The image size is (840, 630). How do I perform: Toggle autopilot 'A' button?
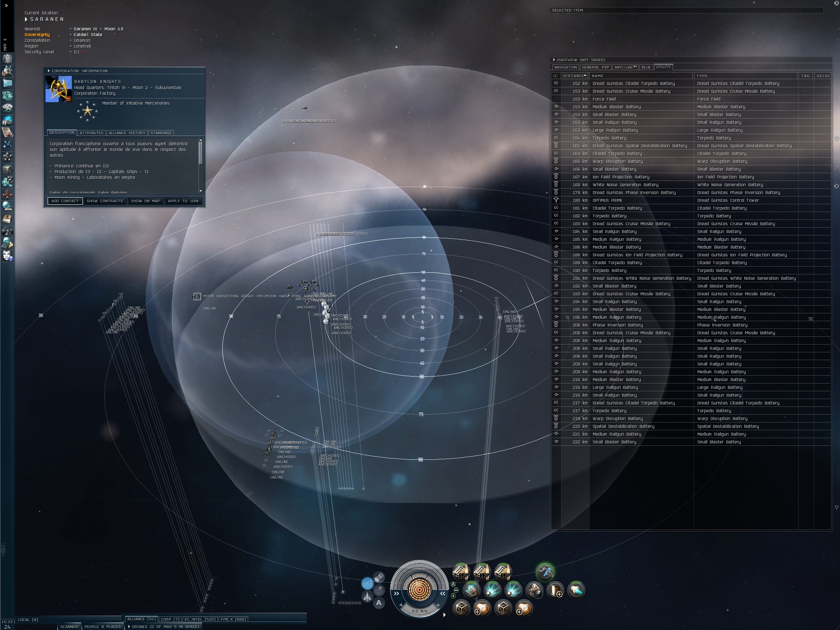pos(379,603)
